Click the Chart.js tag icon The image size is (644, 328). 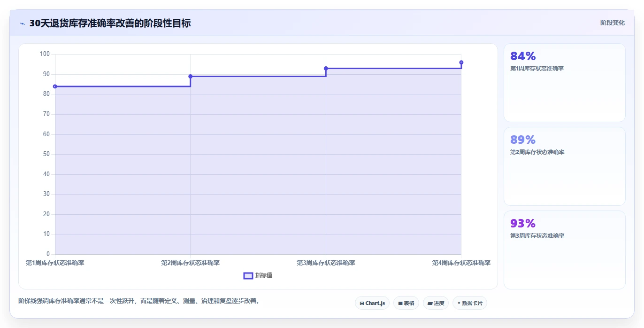[x=362, y=304]
